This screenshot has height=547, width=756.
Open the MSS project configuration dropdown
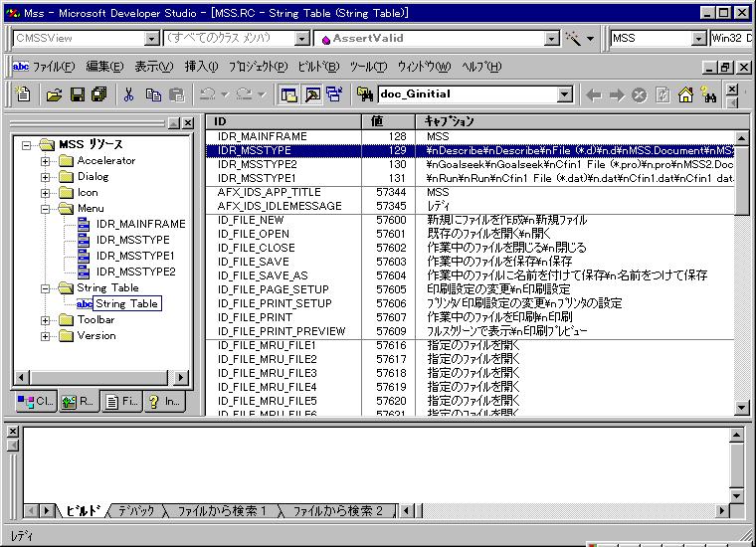pyautogui.click(x=698, y=39)
